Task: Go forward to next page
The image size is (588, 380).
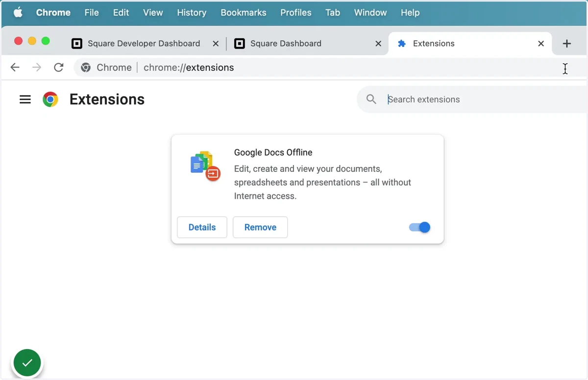Action: click(x=37, y=68)
